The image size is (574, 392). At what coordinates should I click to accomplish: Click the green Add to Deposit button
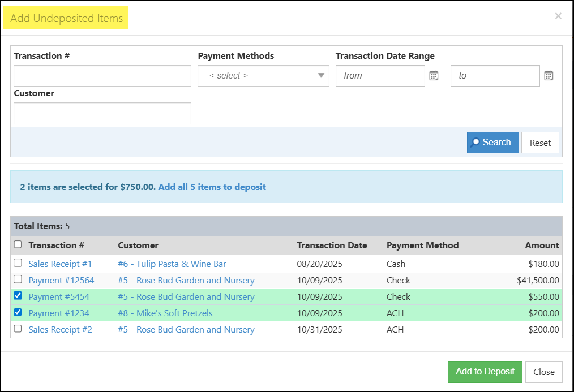(485, 372)
